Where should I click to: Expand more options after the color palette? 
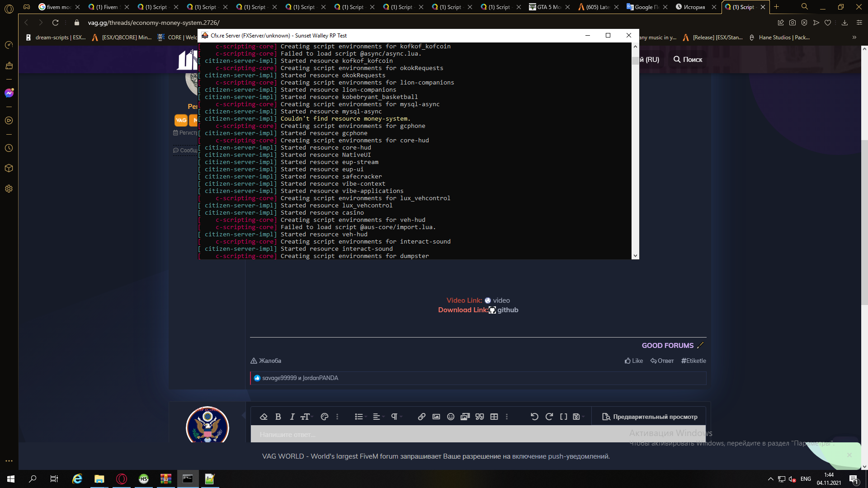(x=337, y=417)
